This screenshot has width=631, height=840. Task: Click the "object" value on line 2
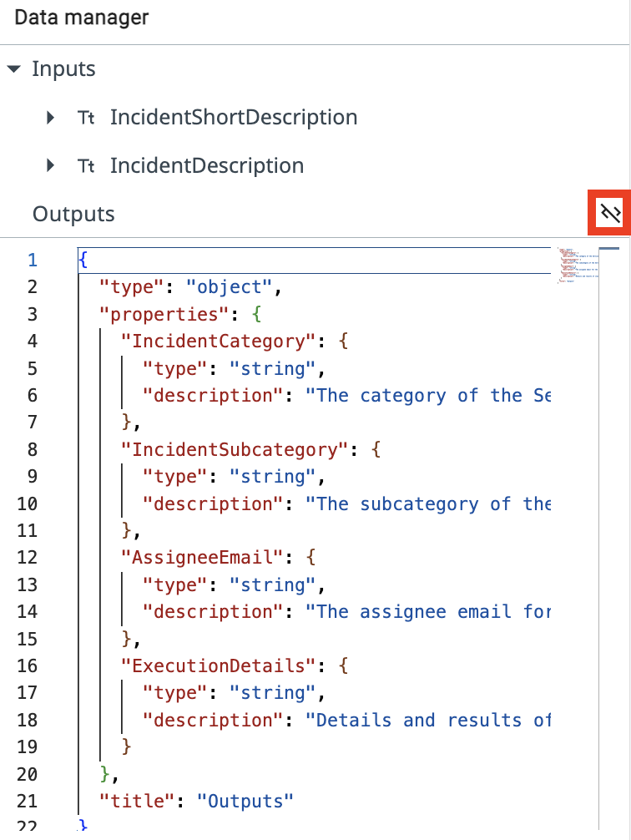tap(230, 287)
